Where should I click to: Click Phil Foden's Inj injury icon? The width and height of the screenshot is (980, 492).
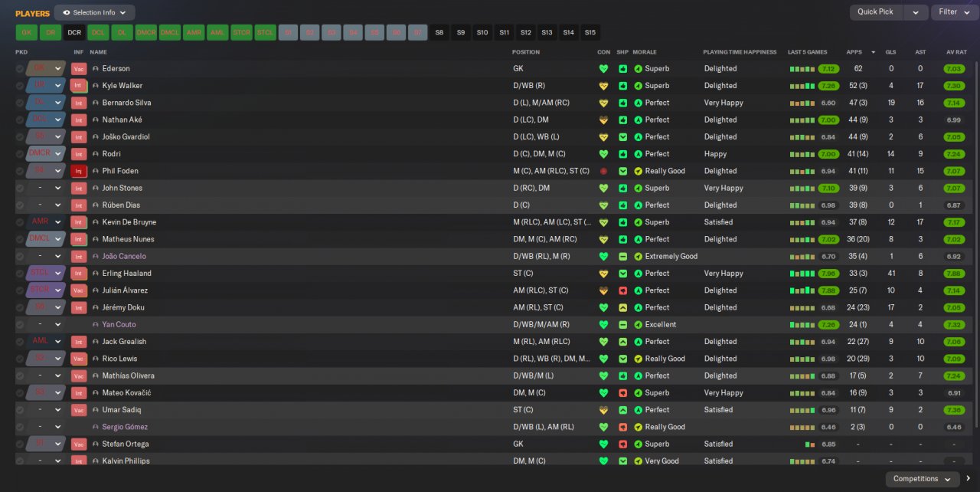[x=78, y=172]
